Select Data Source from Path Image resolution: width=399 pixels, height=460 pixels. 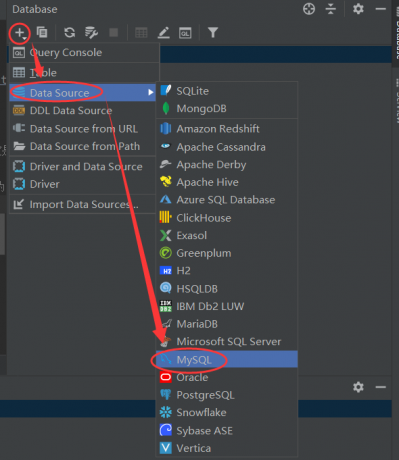83,146
